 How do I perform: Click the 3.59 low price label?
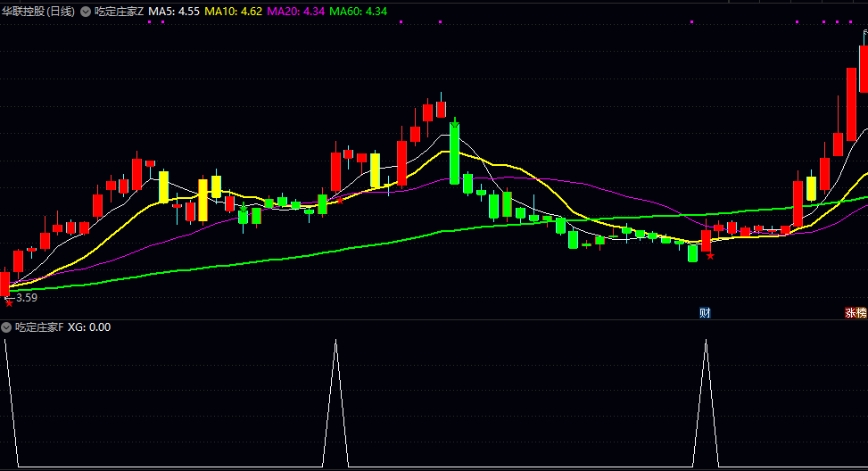tap(27, 298)
